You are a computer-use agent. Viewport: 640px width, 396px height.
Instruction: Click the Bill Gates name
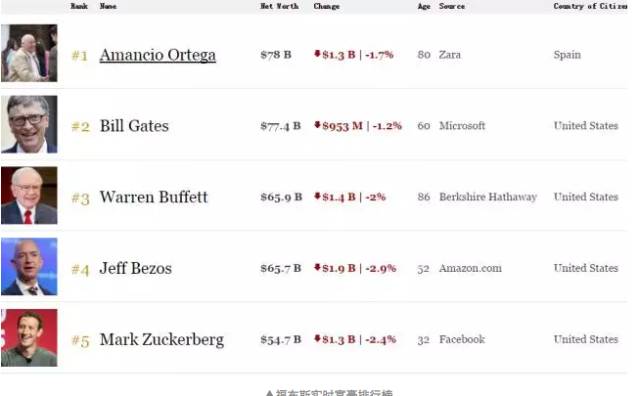coord(134,126)
